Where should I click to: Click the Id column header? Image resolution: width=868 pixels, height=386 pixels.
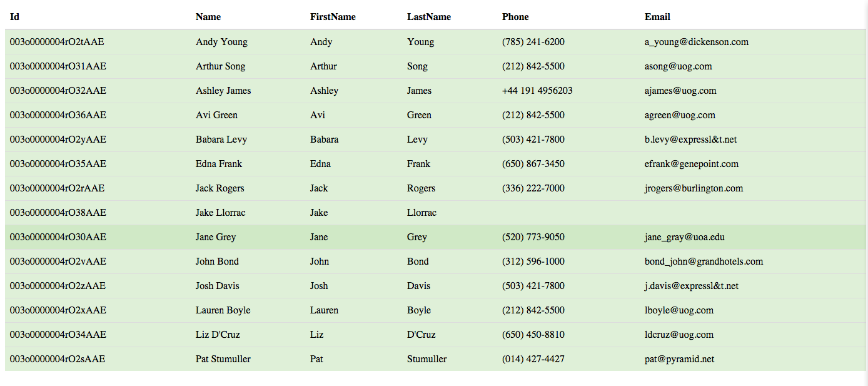tap(14, 17)
